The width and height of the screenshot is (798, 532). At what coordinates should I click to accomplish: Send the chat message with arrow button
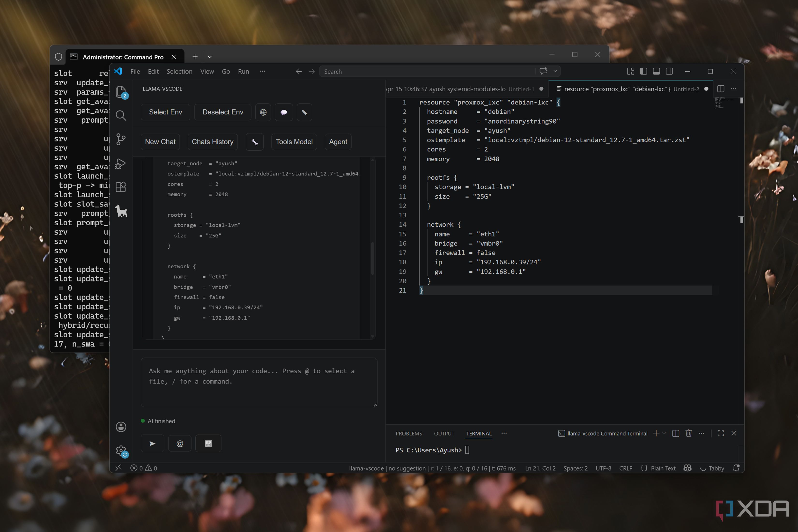point(152,443)
